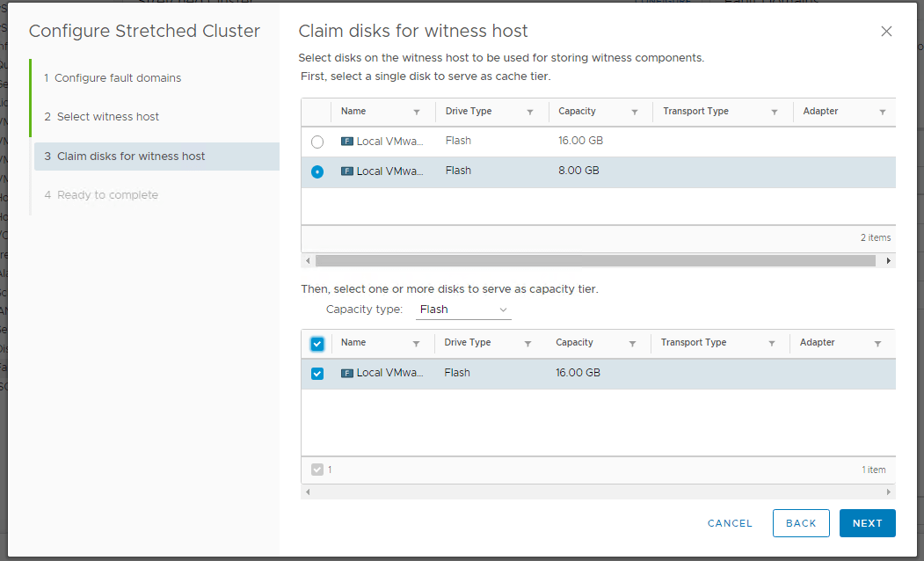Filter the cache tier Name column
This screenshot has height=561, width=924.
click(417, 113)
